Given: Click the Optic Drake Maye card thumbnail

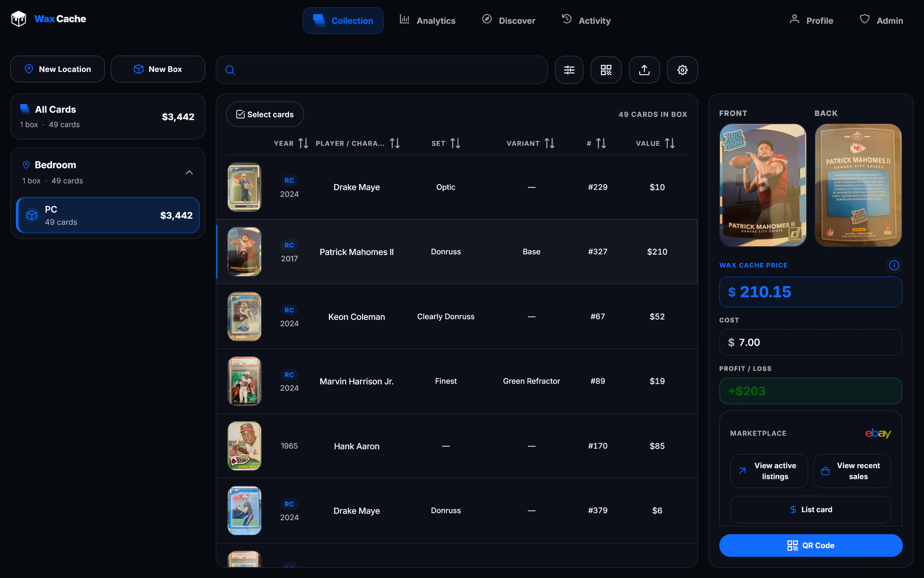Looking at the screenshot, I should point(244,187).
